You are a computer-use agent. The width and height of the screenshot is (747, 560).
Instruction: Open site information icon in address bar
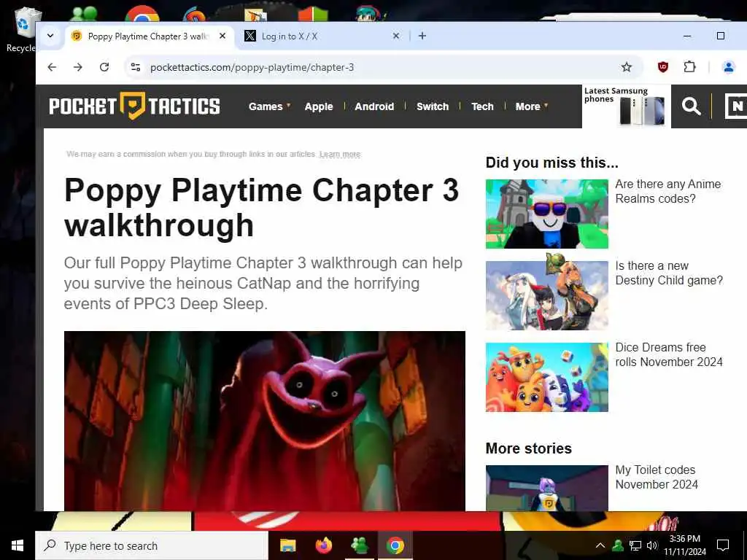pyautogui.click(x=136, y=67)
